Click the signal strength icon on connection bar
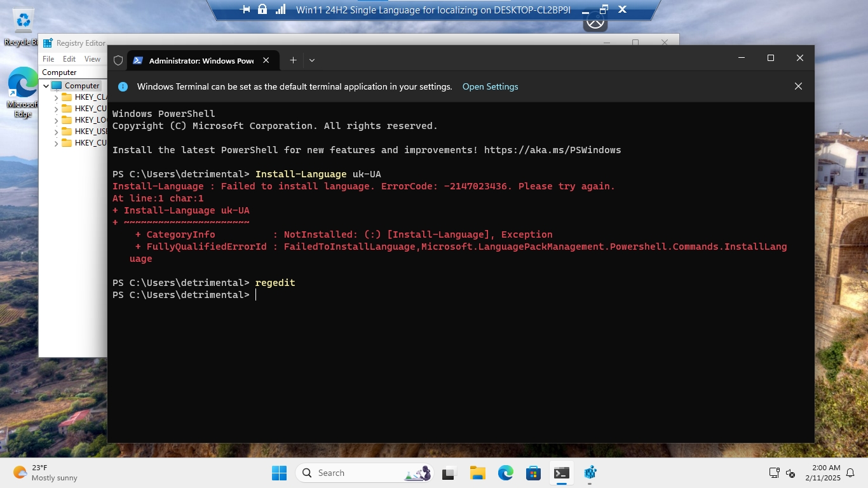Image resolution: width=868 pixels, height=488 pixels. tap(280, 10)
